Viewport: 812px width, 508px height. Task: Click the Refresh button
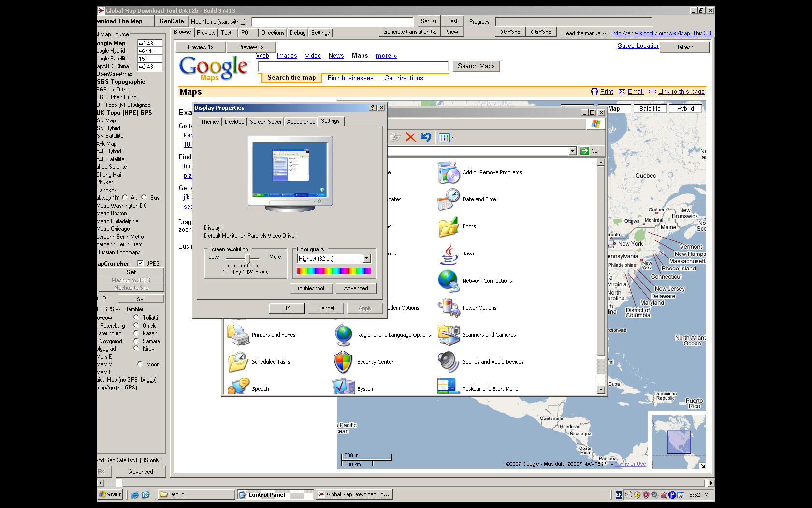point(684,47)
